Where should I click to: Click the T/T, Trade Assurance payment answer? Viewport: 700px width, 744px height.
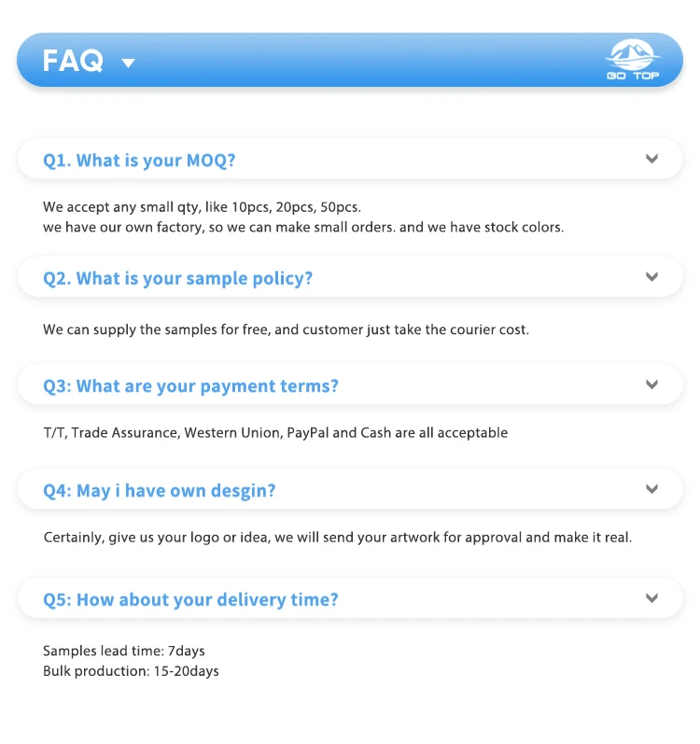click(275, 432)
